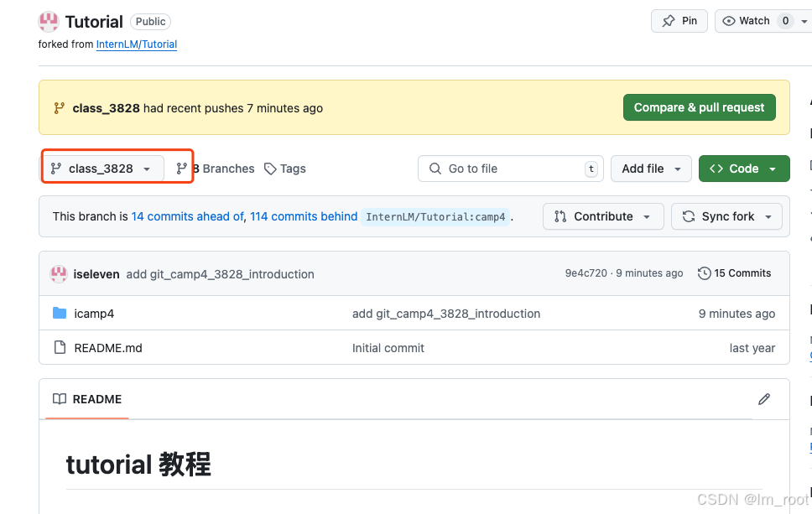Click the Go to file search field
This screenshot has width=812, height=514.
pos(511,169)
